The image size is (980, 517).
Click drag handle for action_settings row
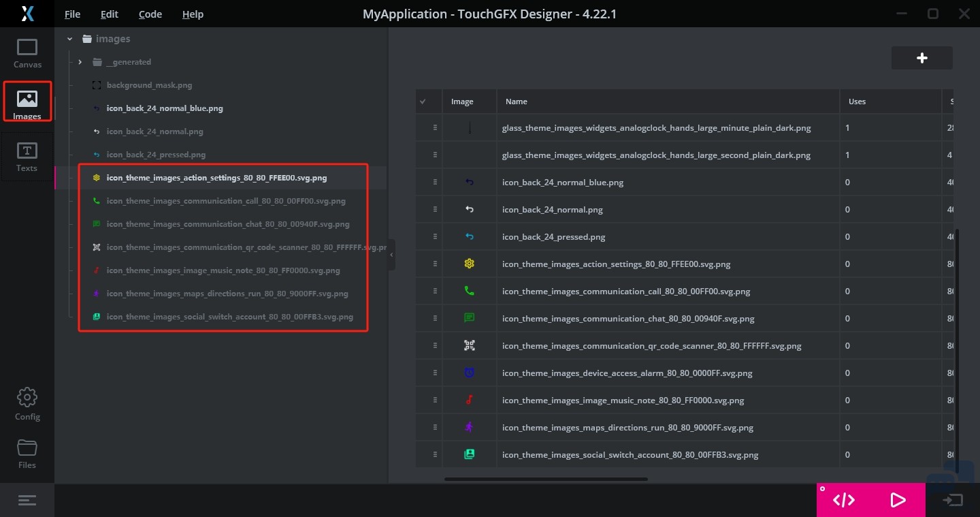435,264
